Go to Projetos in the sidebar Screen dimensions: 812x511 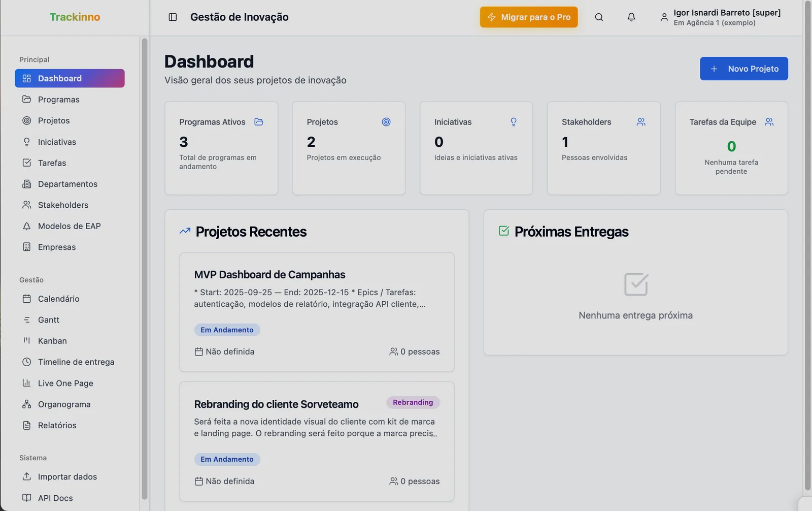pos(70,120)
